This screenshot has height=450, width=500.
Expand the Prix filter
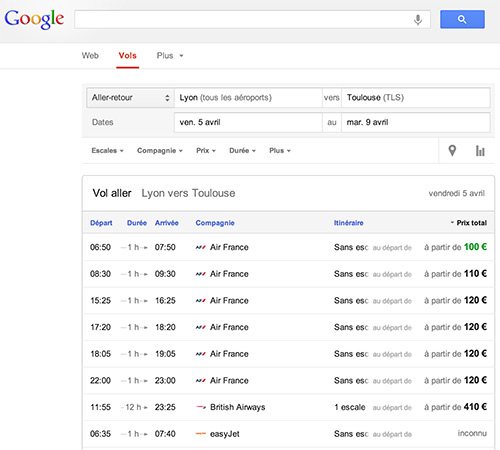(206, 151)
